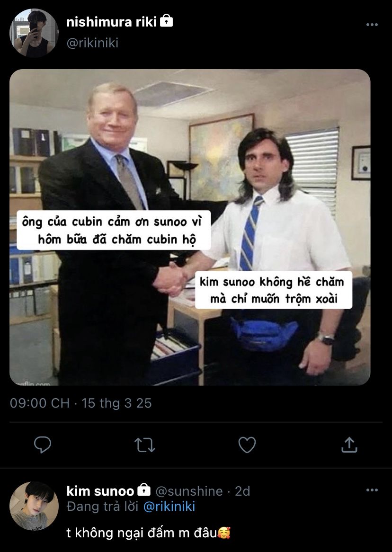Click the smiling hearts emoji in the reply

point(224,533)
